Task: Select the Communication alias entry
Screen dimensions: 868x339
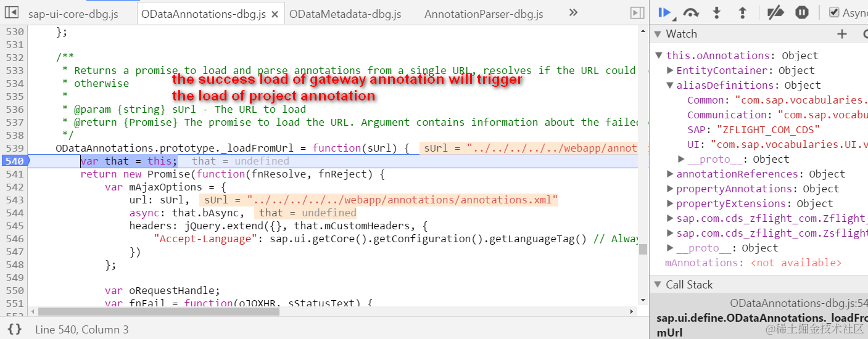Action: (777, 115)
